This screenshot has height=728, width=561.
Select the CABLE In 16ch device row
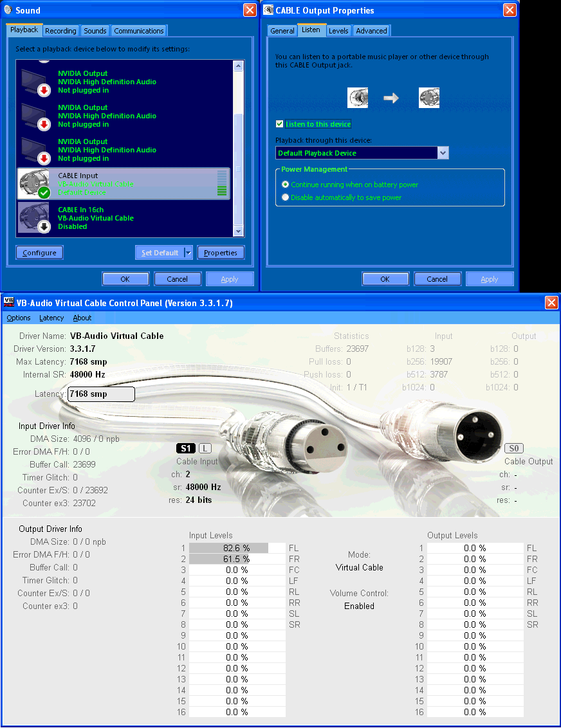124,218
